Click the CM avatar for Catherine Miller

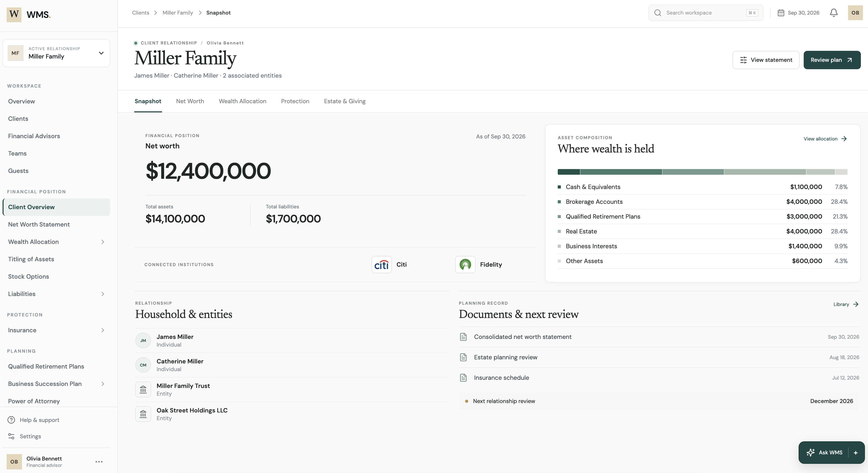(143, 365)
